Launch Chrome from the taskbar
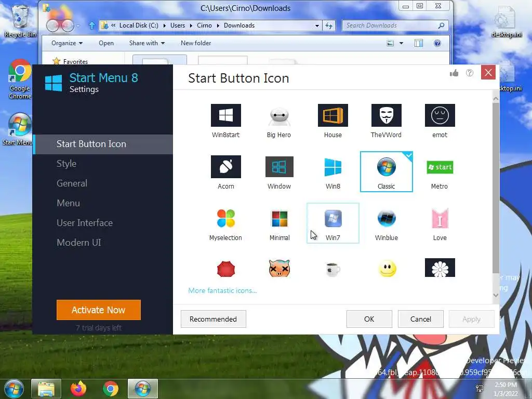 click(x=111, y=389)
